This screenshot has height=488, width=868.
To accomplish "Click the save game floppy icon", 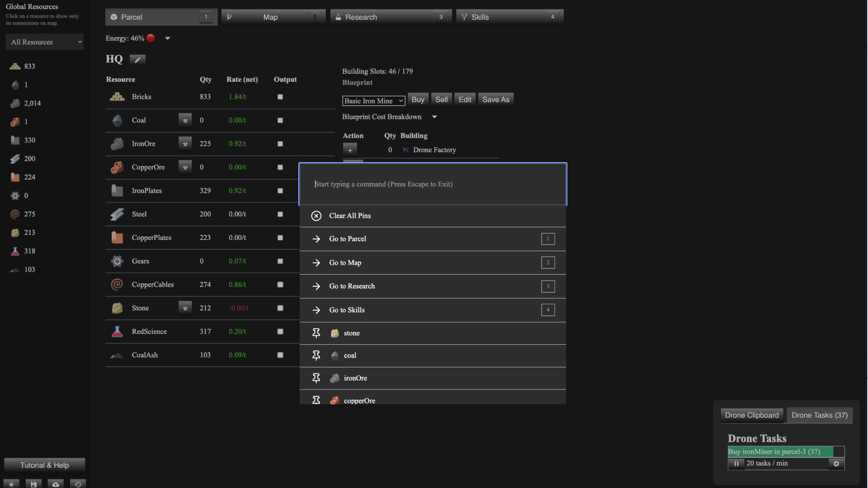I will (33, 484).
